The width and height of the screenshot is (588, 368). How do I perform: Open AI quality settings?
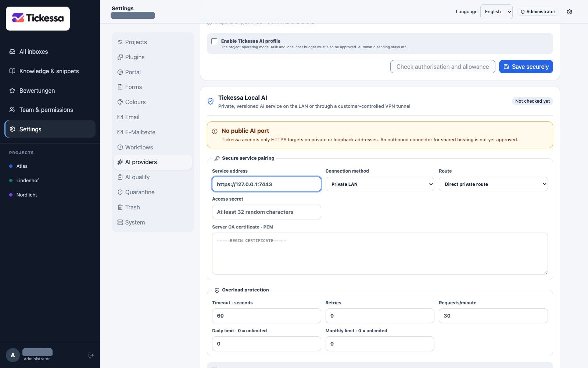153,177
